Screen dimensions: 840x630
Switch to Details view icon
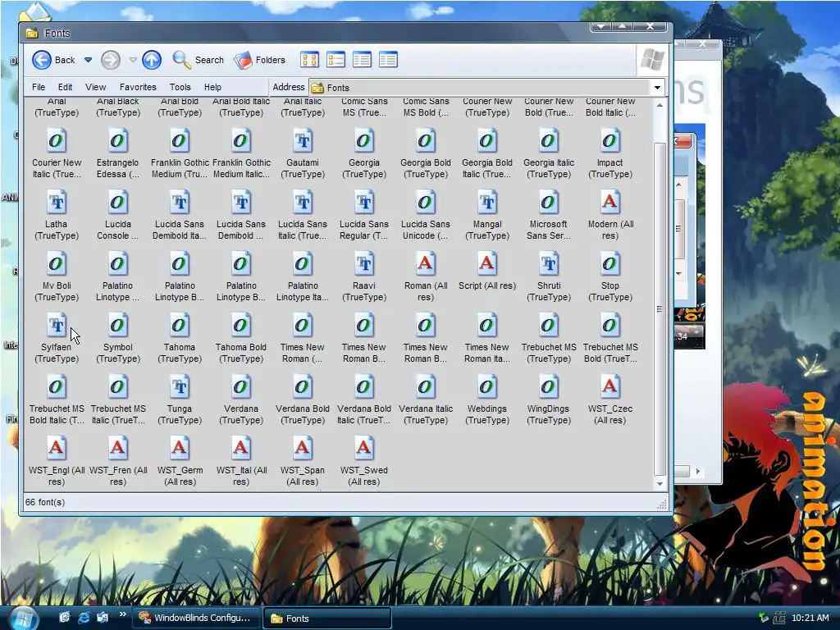point(388,60)
